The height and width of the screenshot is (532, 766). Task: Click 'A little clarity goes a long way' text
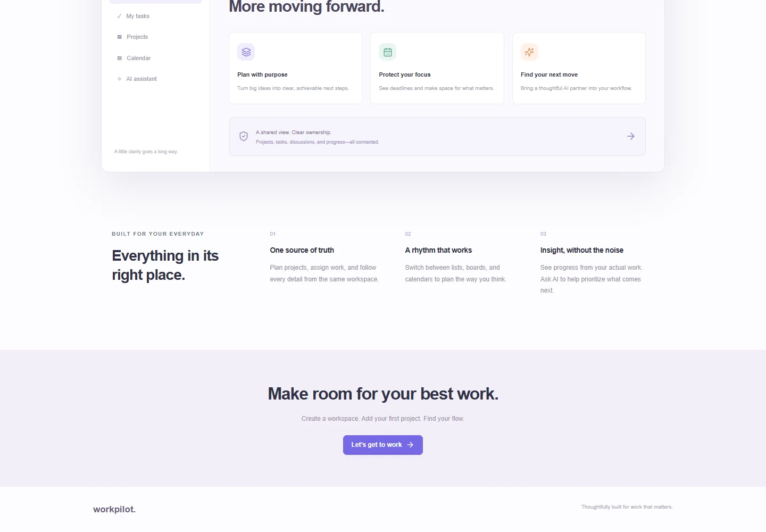(146, 152)
